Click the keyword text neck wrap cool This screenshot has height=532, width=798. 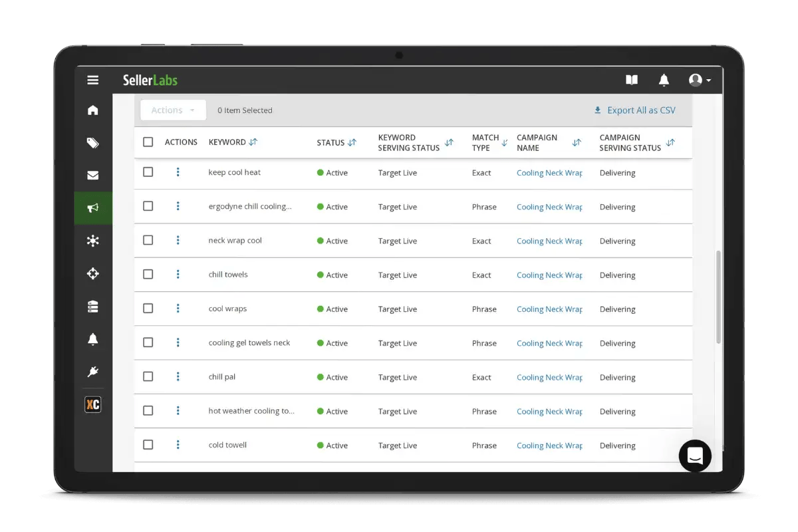click(x=235, y=241)
